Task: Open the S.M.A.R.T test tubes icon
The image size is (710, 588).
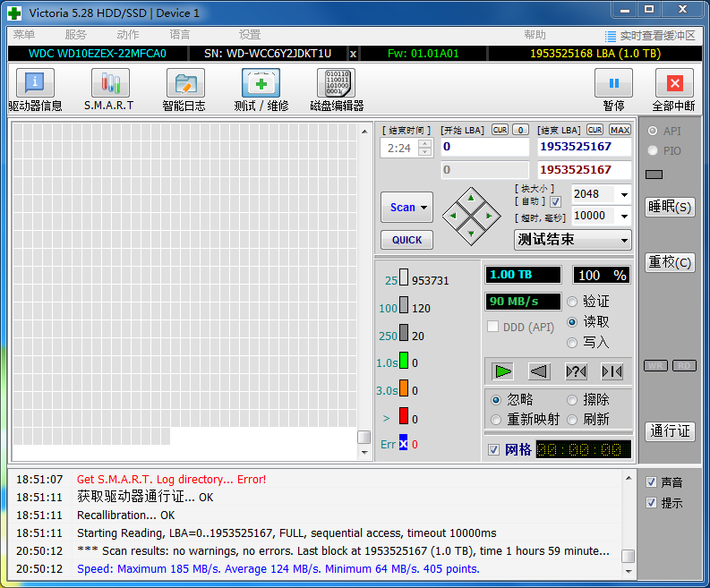Action: 110,83
